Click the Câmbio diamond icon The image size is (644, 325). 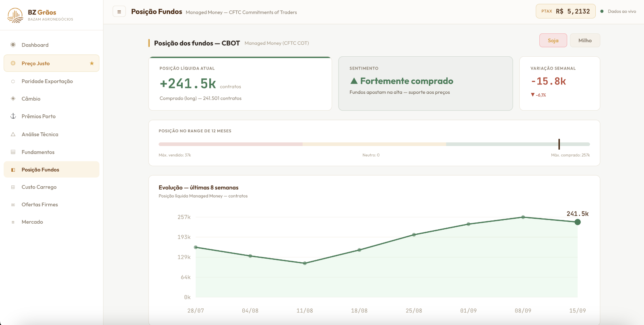(x=13, y=99)
